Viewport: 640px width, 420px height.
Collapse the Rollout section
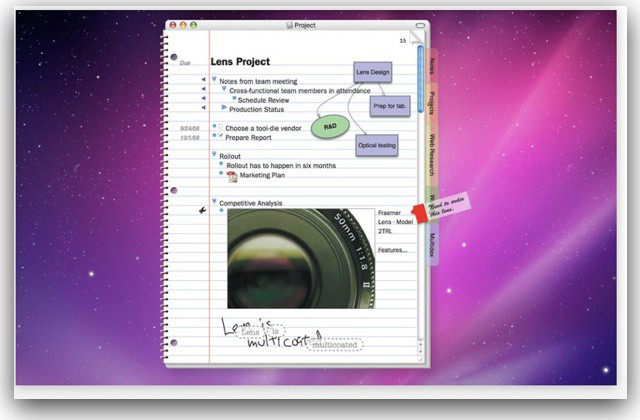[214, 155]
